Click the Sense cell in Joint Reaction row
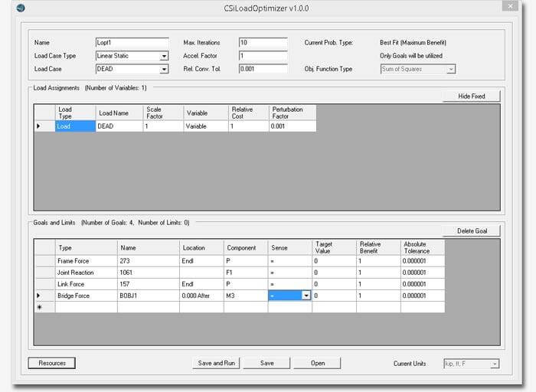This screenshot has height=392, width=536. point(290,273)
